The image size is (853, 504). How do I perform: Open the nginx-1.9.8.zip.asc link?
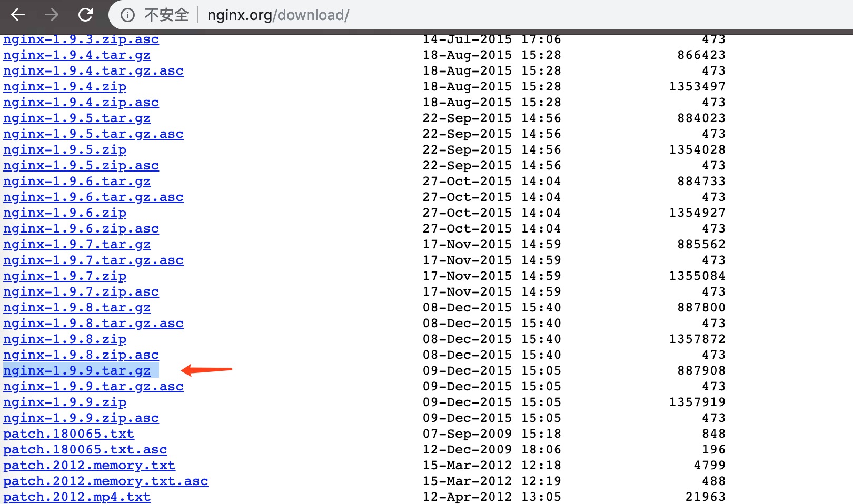[81, 355]
